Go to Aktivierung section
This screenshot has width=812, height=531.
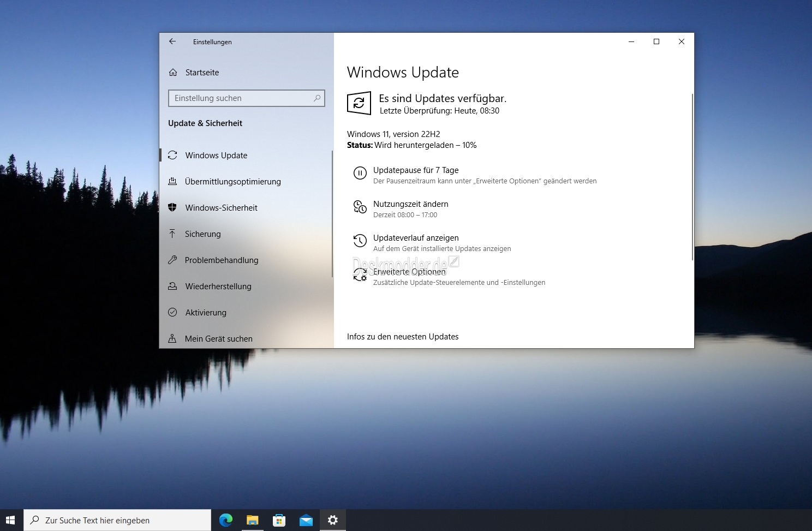(246, 313)
